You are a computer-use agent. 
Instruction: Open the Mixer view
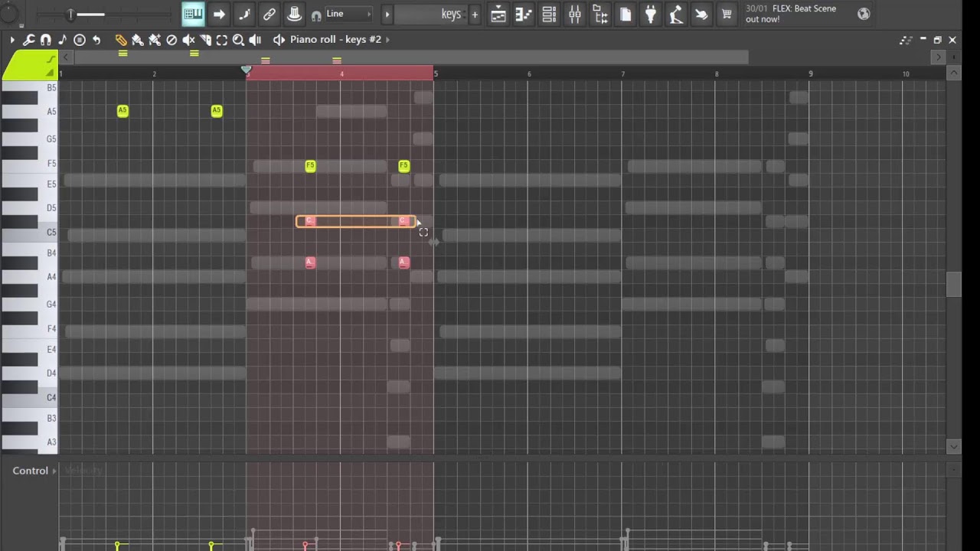(575, 14)
